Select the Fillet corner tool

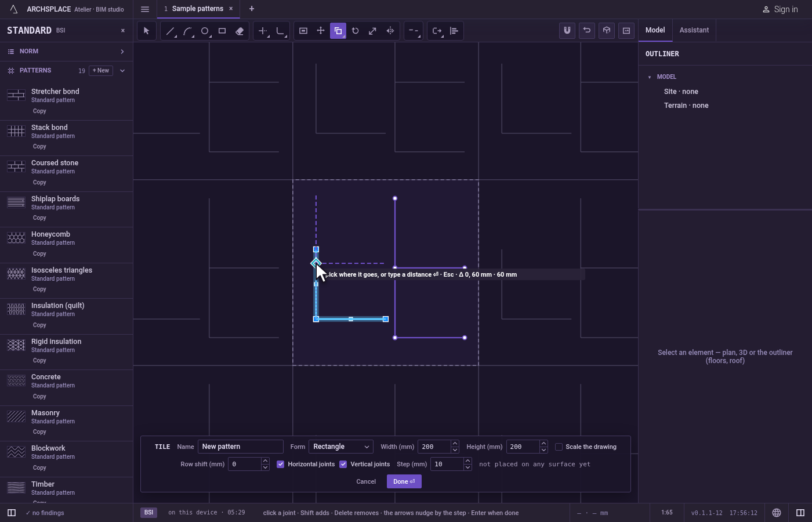pyautogui.click(x=280, y=31)
